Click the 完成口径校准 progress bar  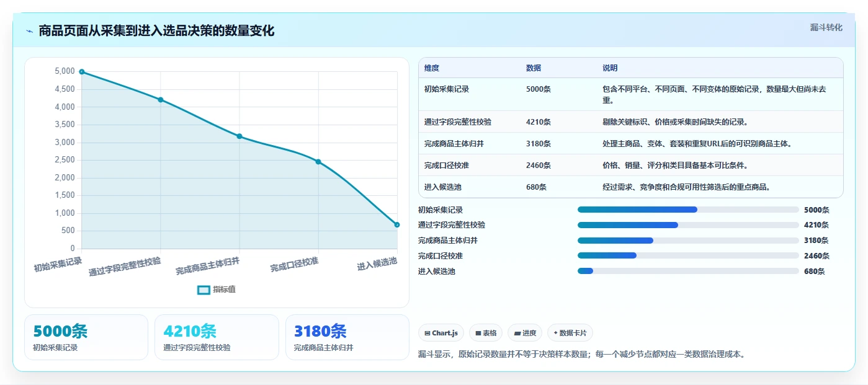[x=688, y=255]
